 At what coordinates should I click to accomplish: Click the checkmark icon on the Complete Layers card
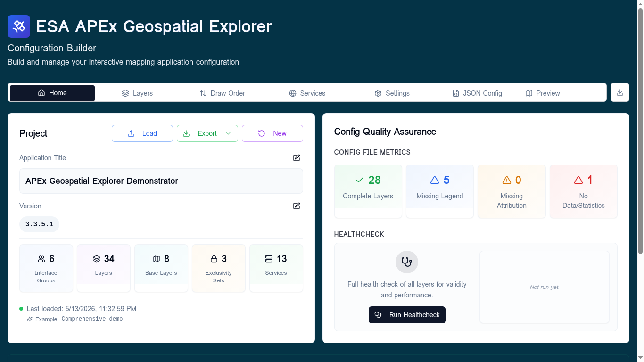pyautogui.click(x=360, y=180)
